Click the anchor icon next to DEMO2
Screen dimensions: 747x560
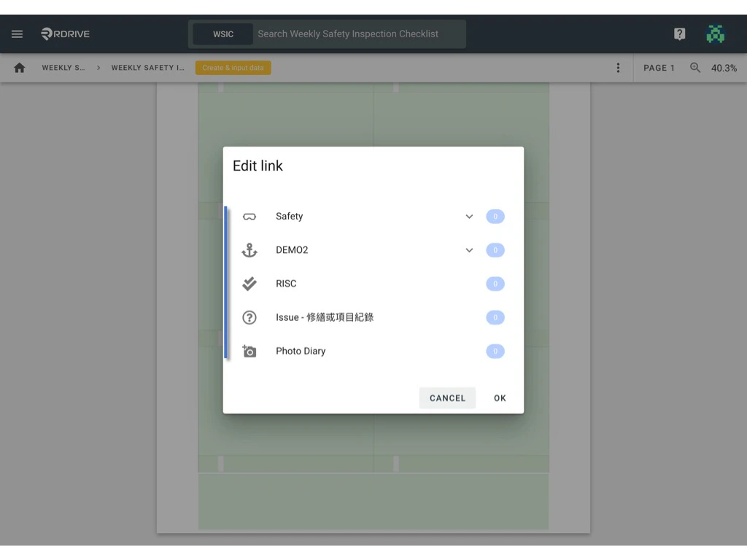coord(249,250)
